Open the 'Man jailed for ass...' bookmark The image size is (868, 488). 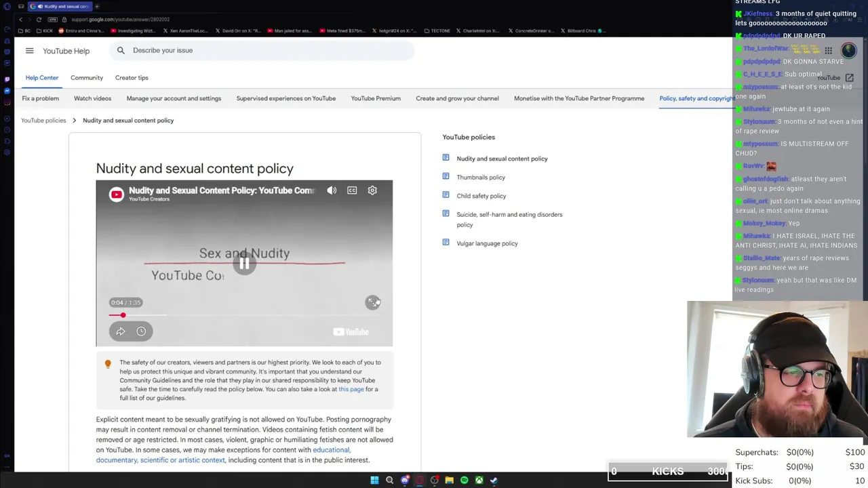point(289,30)
